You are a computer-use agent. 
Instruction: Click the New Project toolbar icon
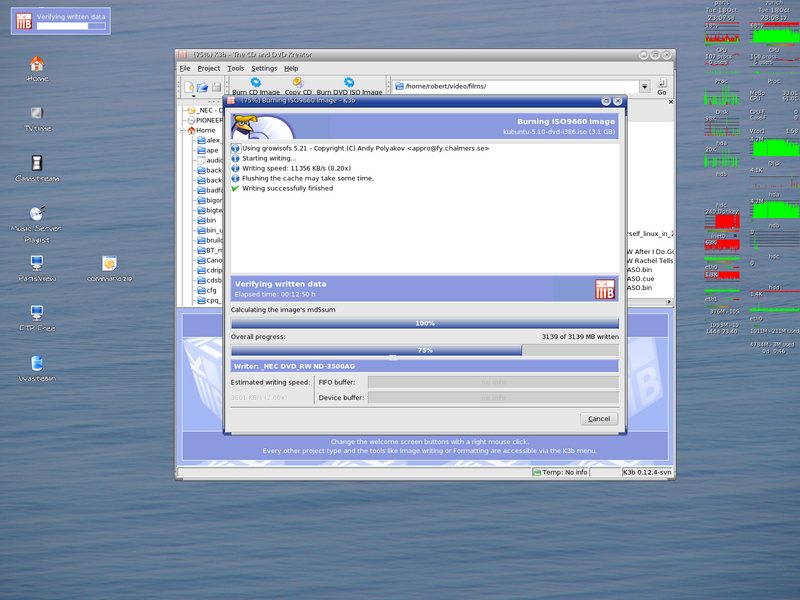tap(189, 86)
